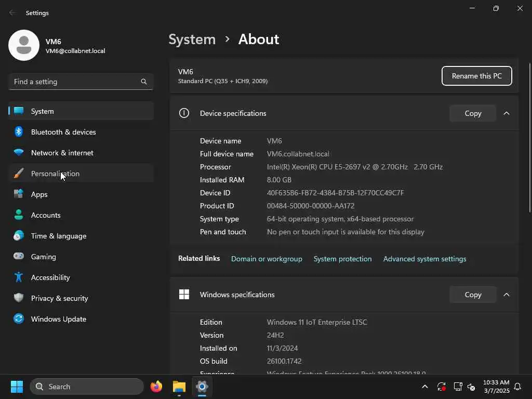The height and width of the screenshot is (399, 532).
Task: Click the Time & language clock icon
Action: pos(19,235)
